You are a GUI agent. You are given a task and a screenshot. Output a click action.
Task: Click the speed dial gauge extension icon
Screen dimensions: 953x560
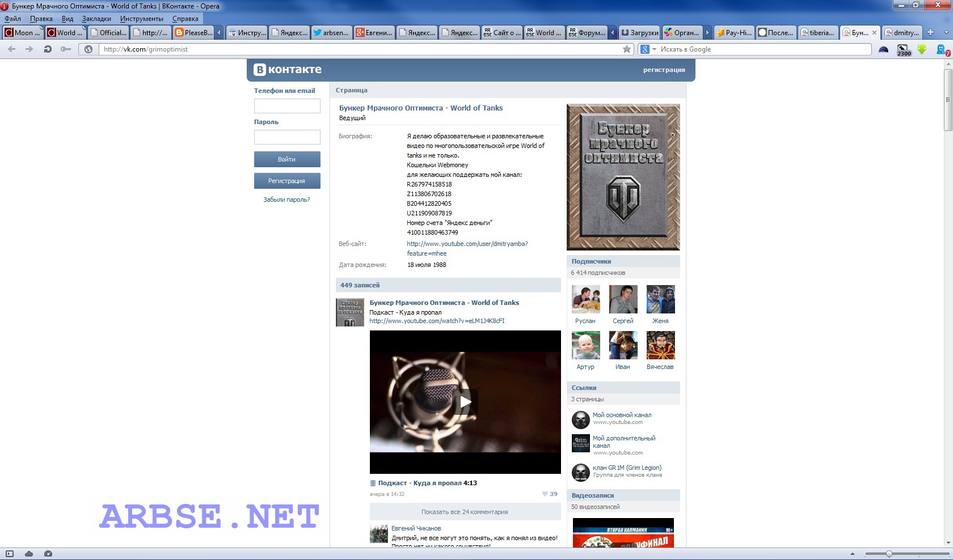point(884,49)
